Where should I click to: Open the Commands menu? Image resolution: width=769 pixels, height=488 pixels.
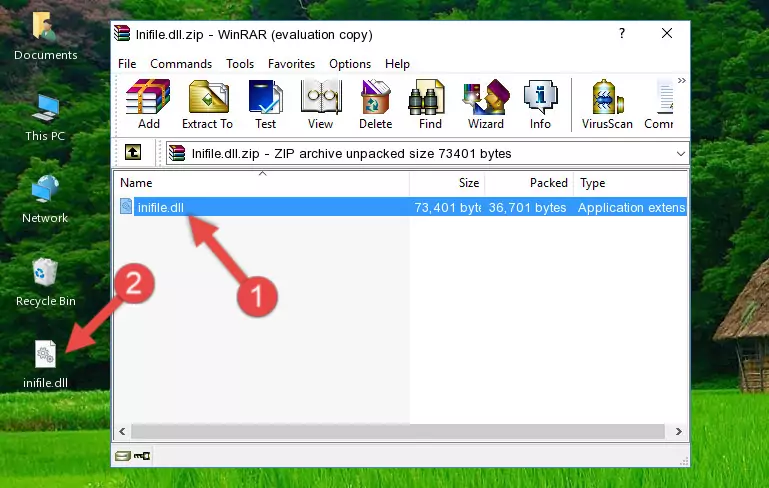point(181,64)
